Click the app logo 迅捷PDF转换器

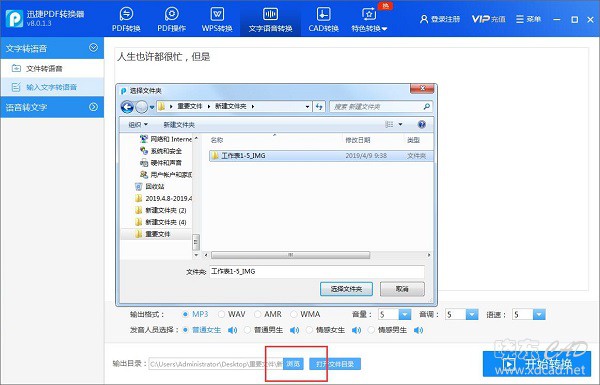(x=14, y=18)
